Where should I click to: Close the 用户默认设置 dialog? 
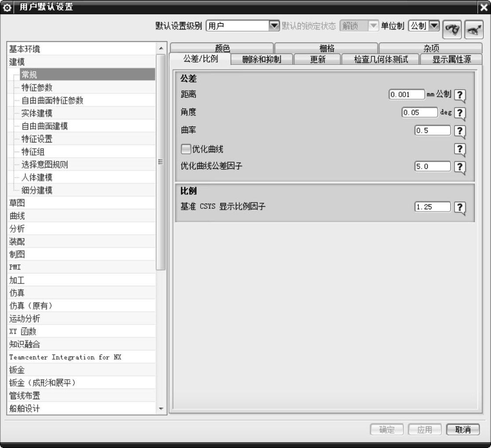(484, 7)
